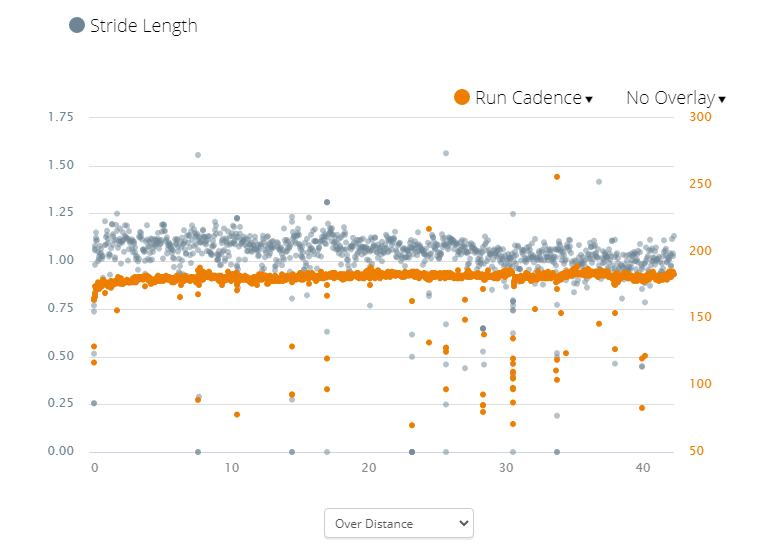771x553 pixels.
Task: Click the highest orange cadence point near 250
Action: point(557,177)
